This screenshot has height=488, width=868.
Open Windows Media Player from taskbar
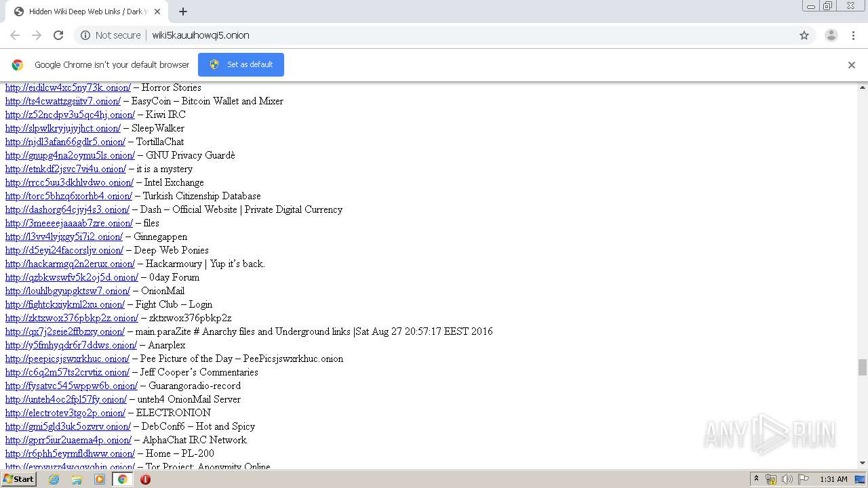click(x=100, y=479)
